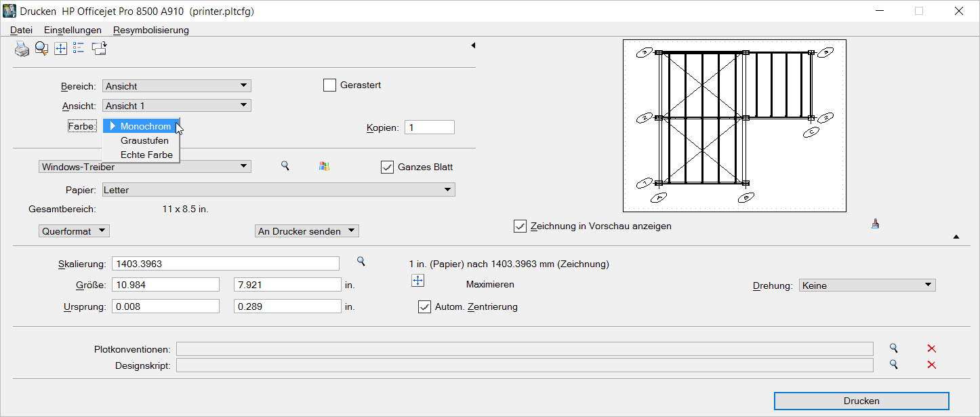980x417 pixels.
Task: Clear Designskript with the red X
Action: pos(931,365)
